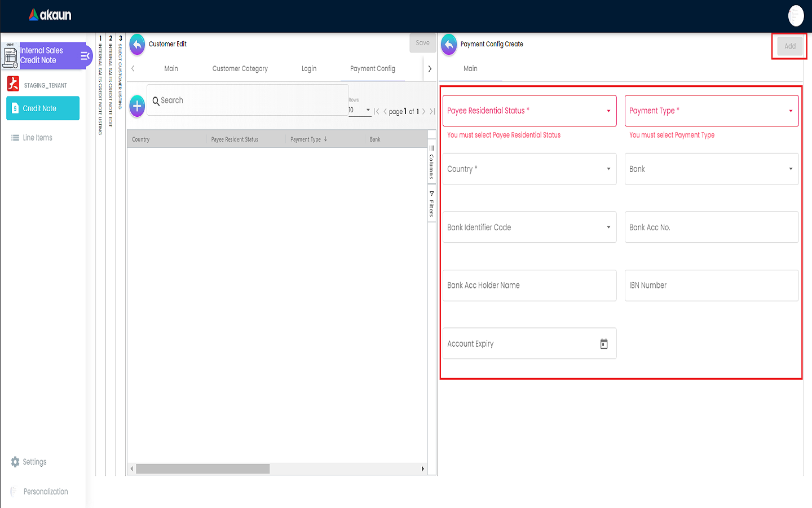Image resolution: width=812 pixels, height=508 pixels.
Task: Select Credit Note in the sidebar
Action: (43, 108)
